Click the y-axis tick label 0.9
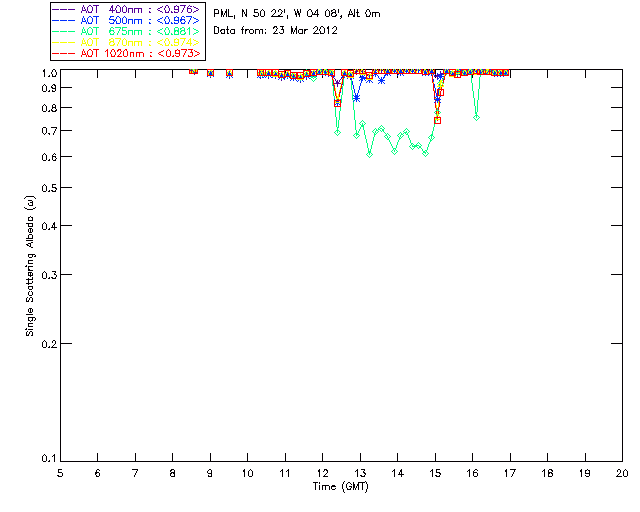 click(49, 88)
